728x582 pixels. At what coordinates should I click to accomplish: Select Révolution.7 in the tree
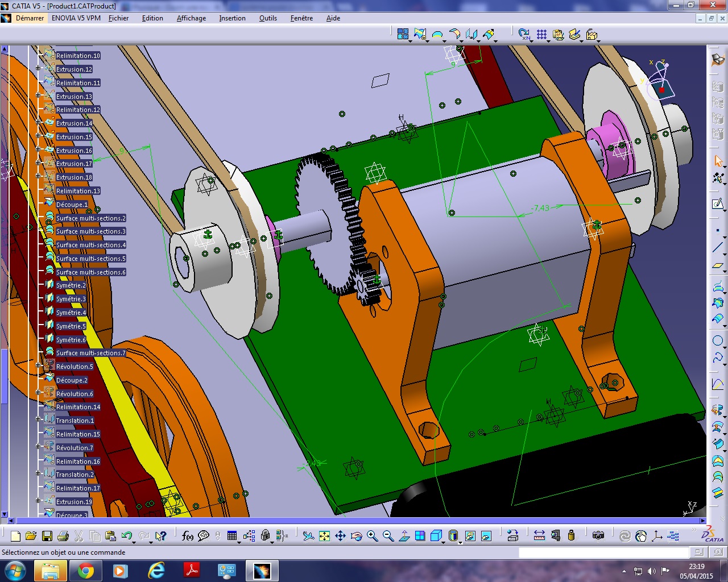tap(75, 448)
